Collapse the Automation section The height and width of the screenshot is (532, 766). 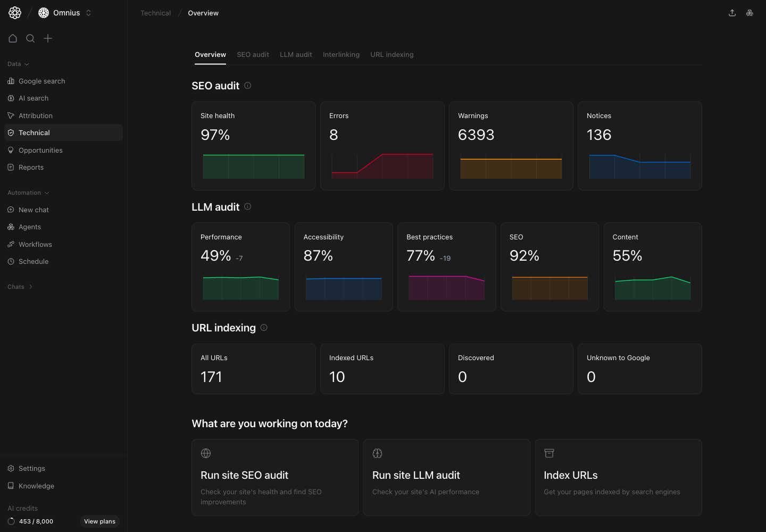point(28,193)
